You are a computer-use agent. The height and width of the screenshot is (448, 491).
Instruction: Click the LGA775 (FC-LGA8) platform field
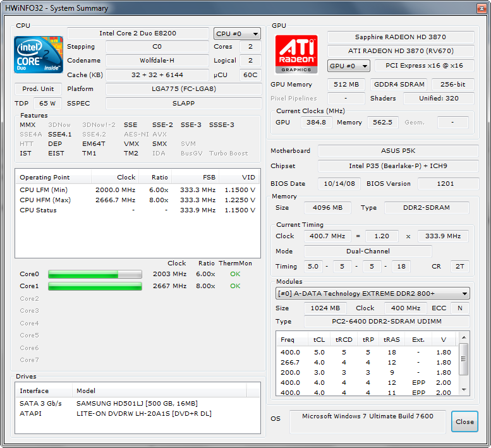[x=184, y=88]
